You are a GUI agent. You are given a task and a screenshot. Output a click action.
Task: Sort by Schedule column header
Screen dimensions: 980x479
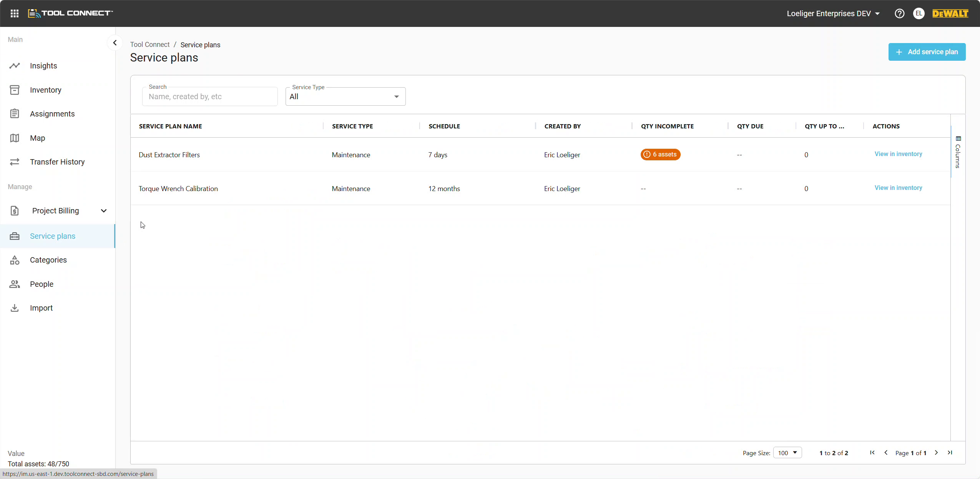pyautogui.click(x=444, y=126)
